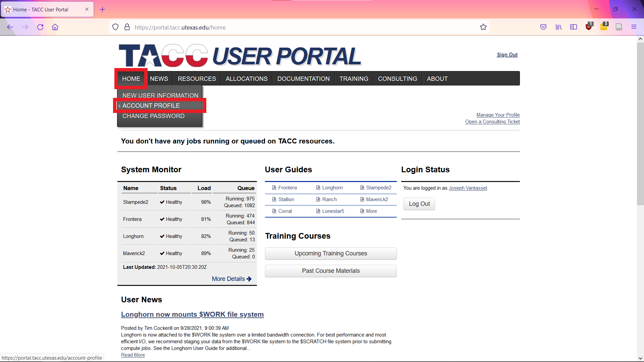Click Upcoming Training Courses button
Image resolution: width=644 pixels, height=362 pixels.
coord(331,253)
